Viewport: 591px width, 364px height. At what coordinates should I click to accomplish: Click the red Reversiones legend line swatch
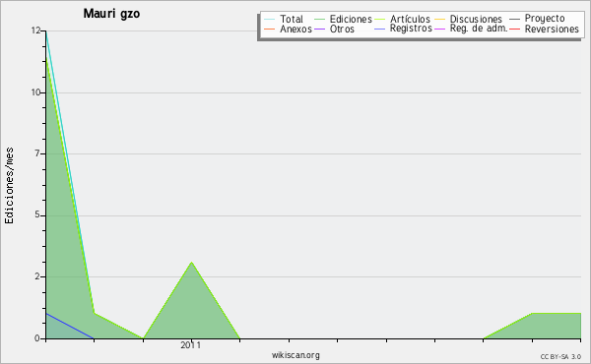click(x=514, y=29)
